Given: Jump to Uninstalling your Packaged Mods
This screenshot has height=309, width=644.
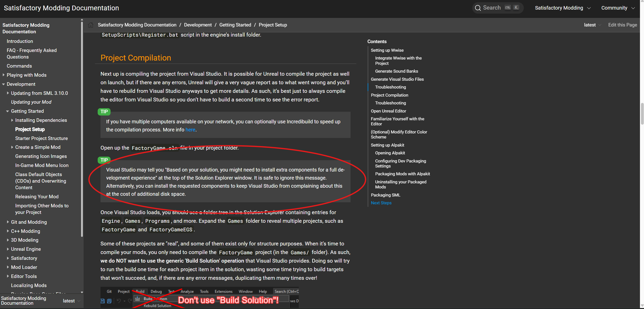Looking at the screenshot, I should click(x=401, y=184).
